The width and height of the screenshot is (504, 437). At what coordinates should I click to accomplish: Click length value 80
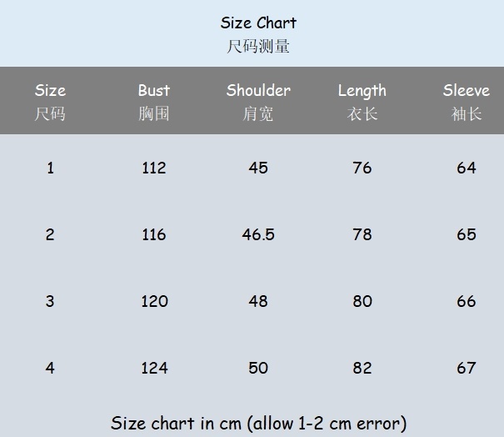[x=362, y=301]
